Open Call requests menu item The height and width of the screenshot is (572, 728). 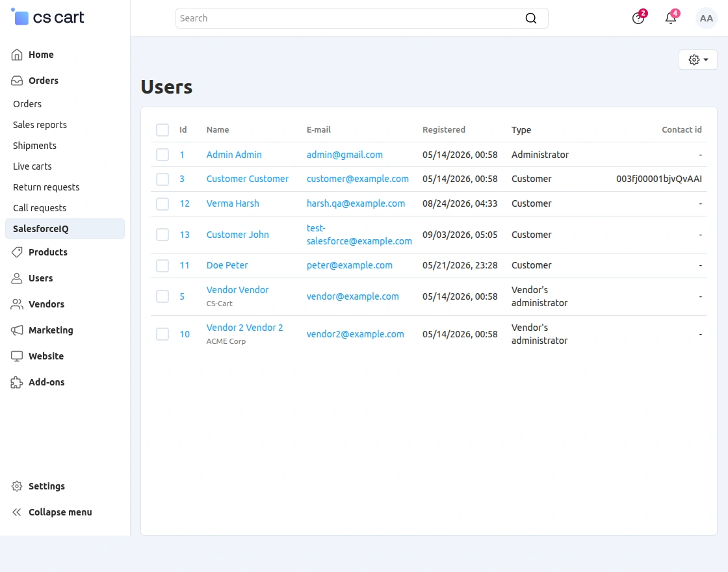tap(40, 208)
